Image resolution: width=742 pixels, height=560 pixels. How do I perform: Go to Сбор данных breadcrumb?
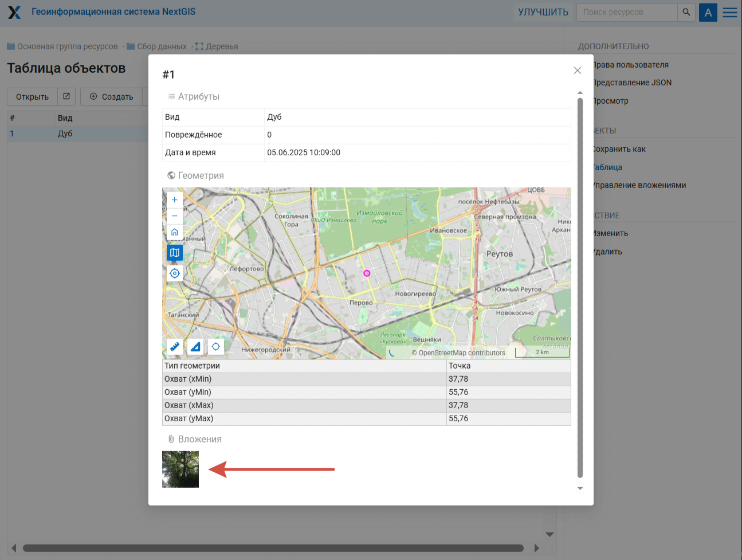coord(162,46)
